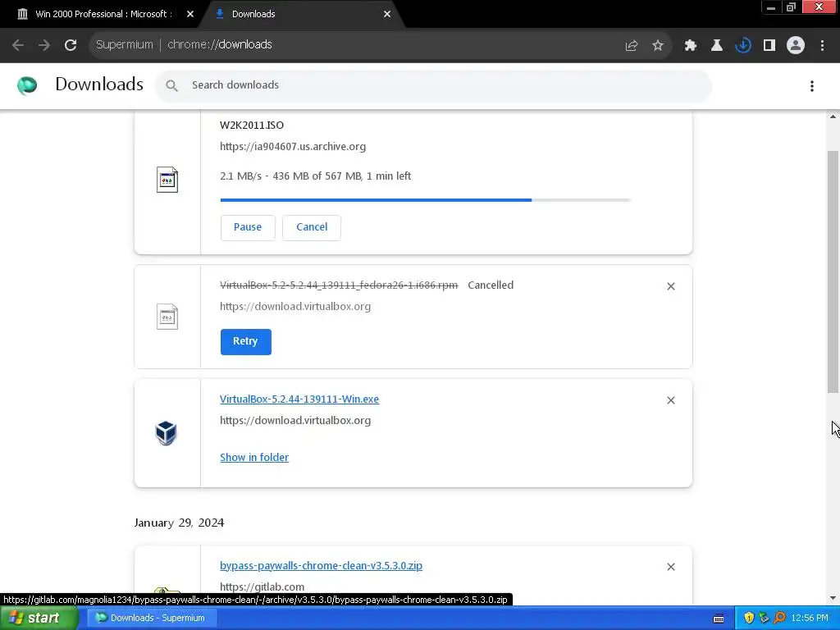This screenshot has height=630, width=840.
Task: Click the W2K2011.ISO download progress bar
Action: point(426,200)
